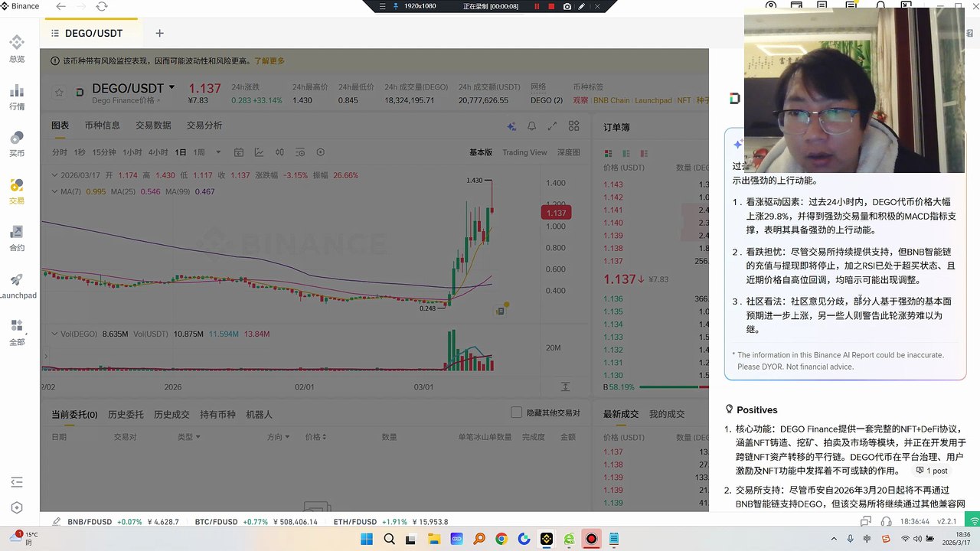The height and width of the screenshot is (551, 980).
Task: Click the BNB Chain tag link
Action: pos(611,100)
